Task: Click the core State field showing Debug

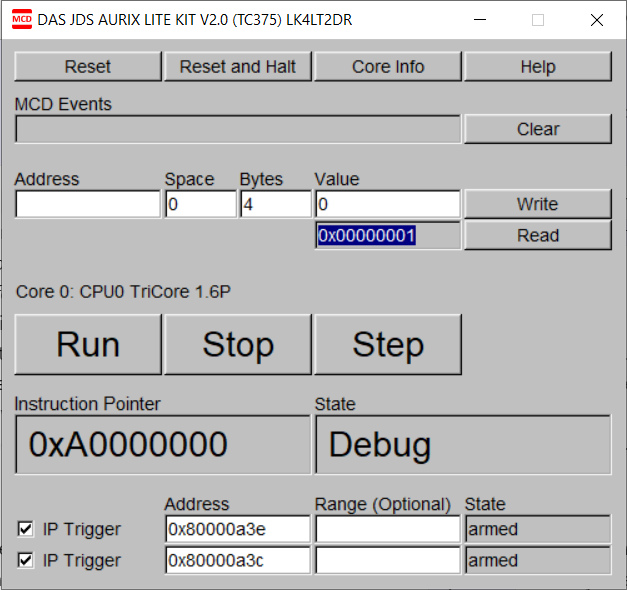Action: (463, 444)
